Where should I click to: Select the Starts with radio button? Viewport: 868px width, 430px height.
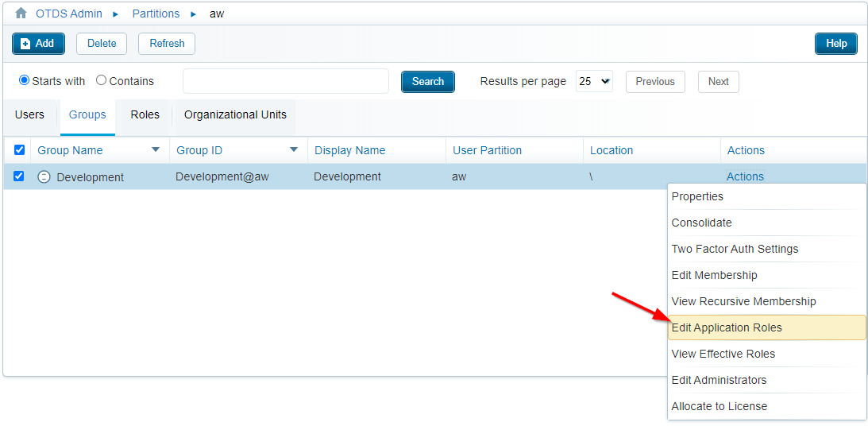tap(24, 80)
